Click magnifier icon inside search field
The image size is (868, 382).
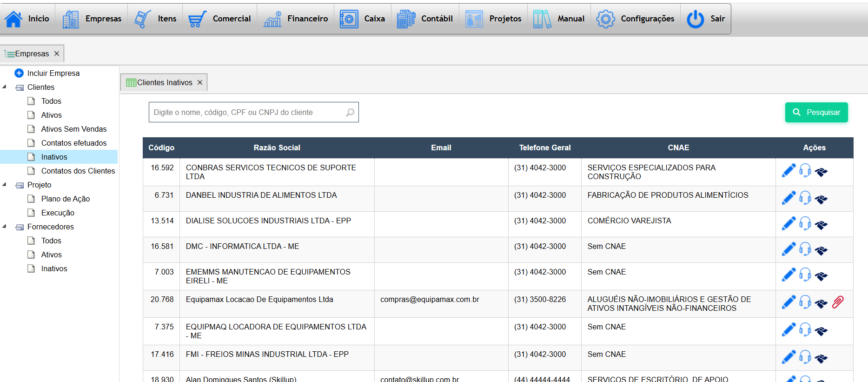(x=350, y=112)
